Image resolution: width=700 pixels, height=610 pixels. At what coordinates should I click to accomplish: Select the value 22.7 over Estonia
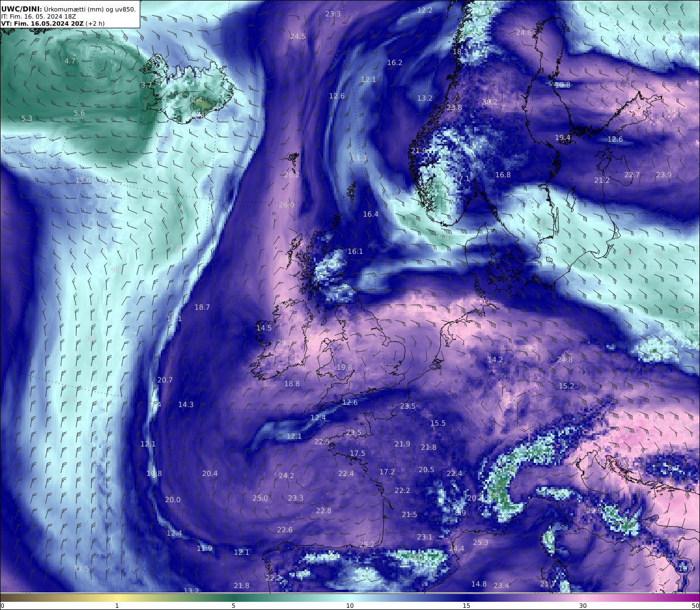(632, 175)
